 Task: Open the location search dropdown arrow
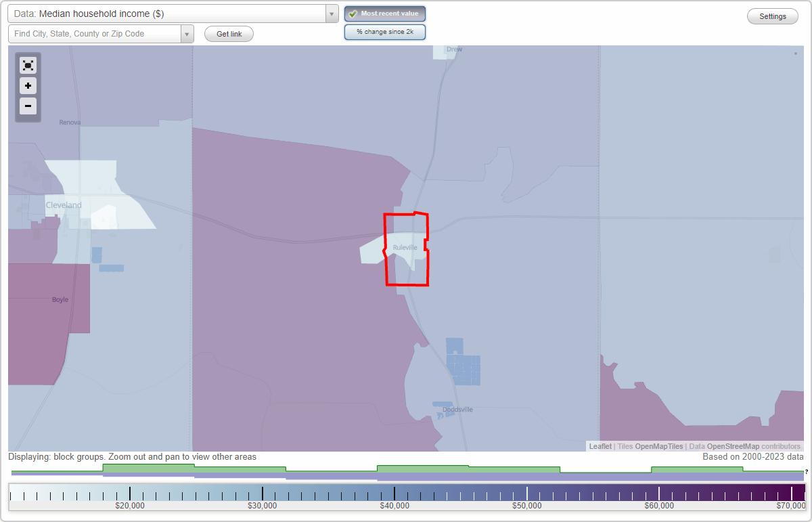187,33
